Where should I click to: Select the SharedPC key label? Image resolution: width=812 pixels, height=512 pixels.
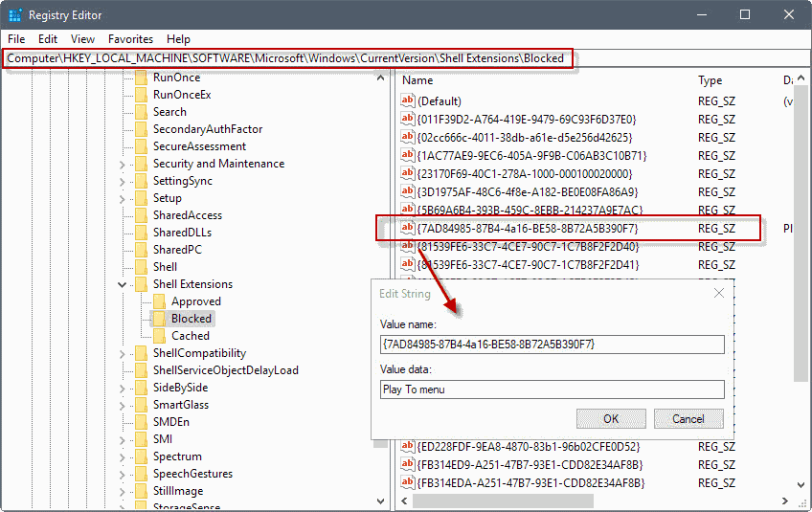(177, 250)
